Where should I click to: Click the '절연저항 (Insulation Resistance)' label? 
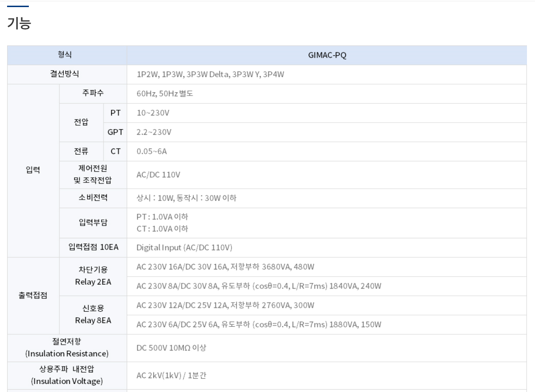pos(67,348)
